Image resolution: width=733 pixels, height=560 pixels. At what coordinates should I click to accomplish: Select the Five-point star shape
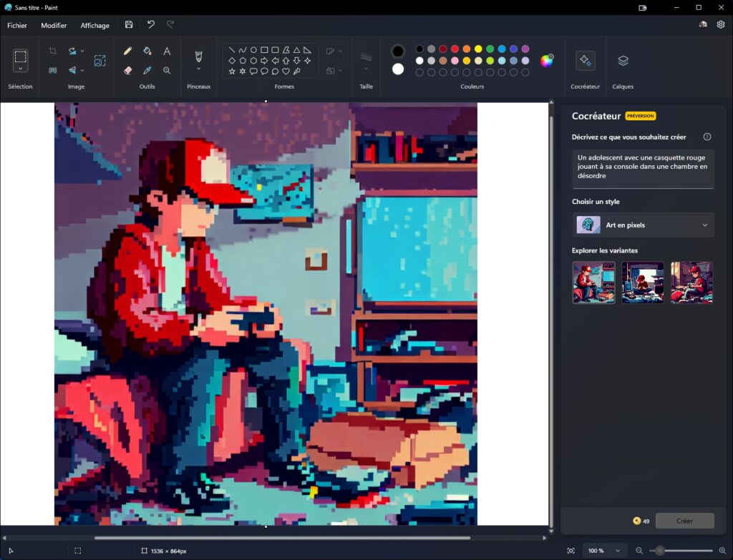232,72
